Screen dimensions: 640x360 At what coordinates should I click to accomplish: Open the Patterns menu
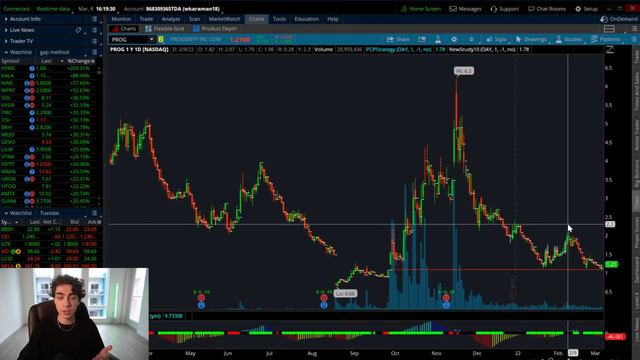tap(605, 39)
